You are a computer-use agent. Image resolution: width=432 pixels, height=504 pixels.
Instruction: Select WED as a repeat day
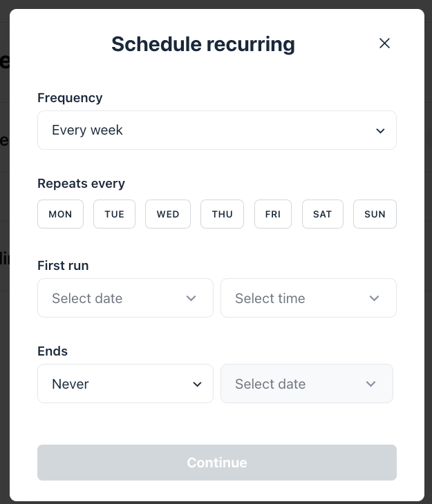pos(168,214)
